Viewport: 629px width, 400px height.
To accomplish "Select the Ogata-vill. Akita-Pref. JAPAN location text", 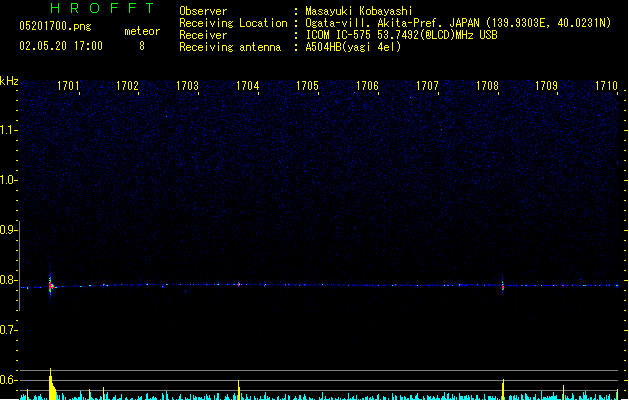I will pos(458,23).
